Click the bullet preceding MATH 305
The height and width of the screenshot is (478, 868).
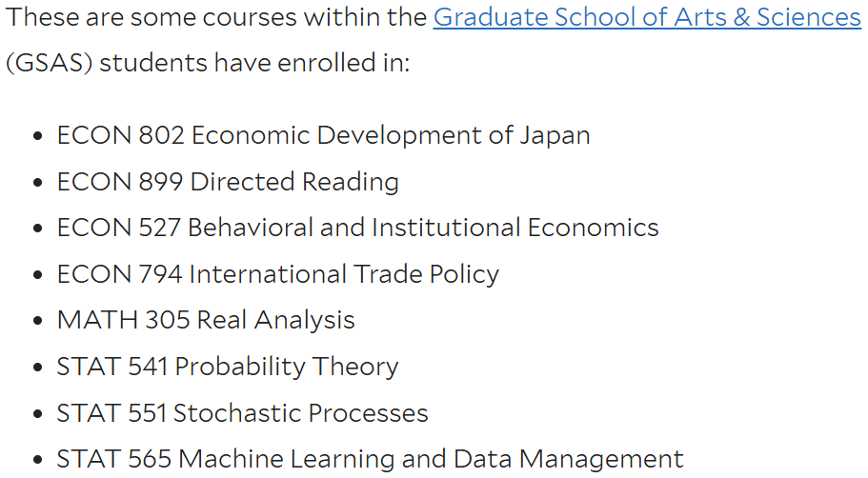tap(38, 321)
